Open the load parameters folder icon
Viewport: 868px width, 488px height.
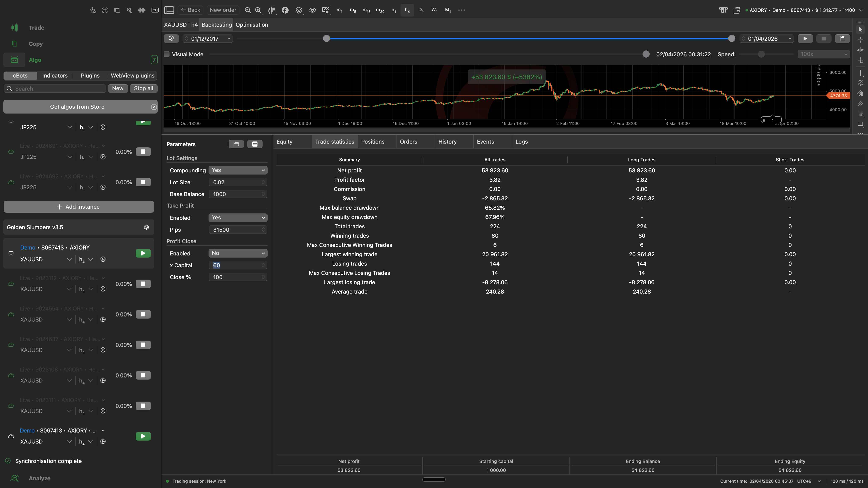236,144
